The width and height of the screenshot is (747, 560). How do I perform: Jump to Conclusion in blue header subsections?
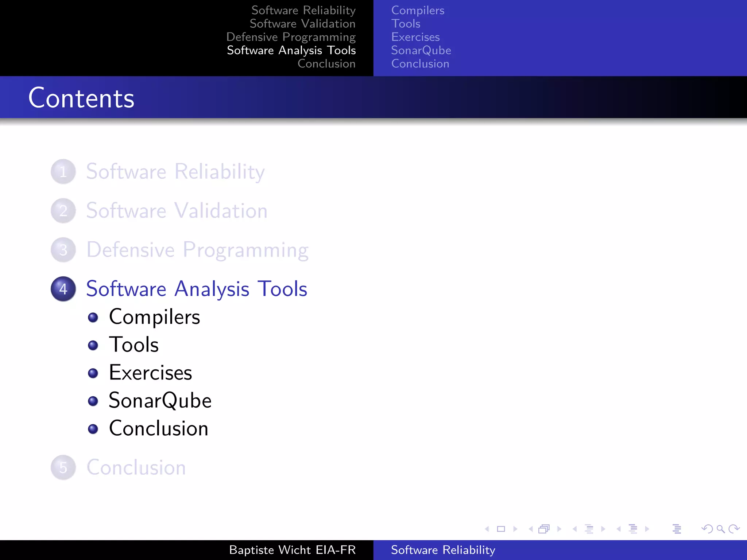tap(420, 64)
